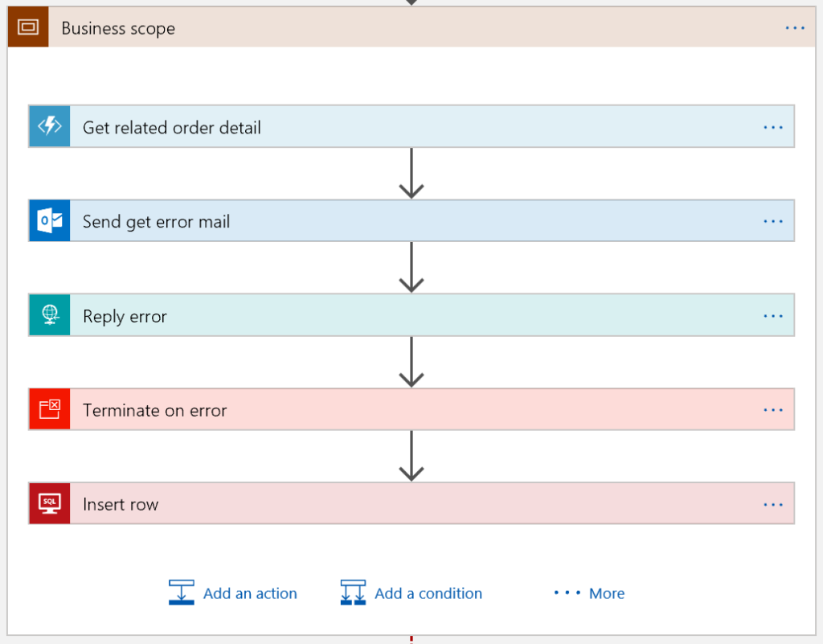Viewport: 823px width, 644px height.
Task: Click the Terminate icon on Terminate on error
Action: tap(50, 409)
